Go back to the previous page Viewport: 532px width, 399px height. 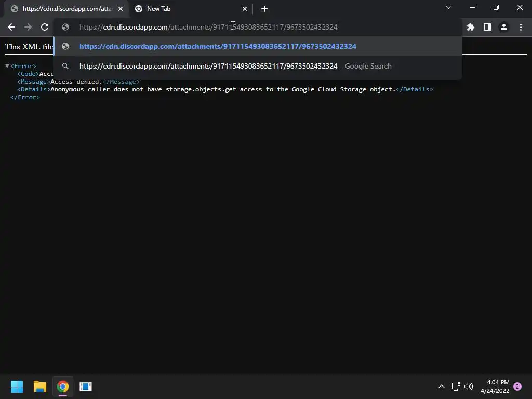click(11, 27)
